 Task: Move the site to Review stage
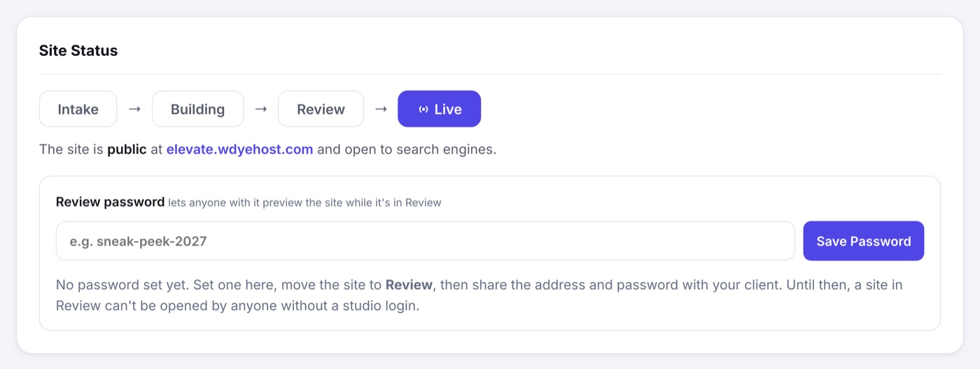321,109
